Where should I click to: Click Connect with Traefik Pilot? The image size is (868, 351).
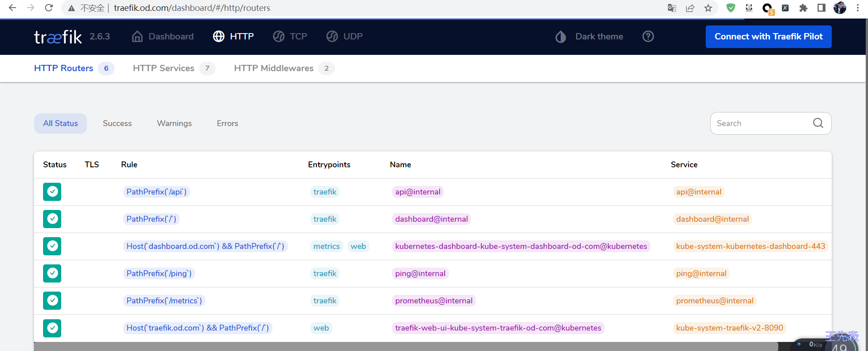(768, 37)
